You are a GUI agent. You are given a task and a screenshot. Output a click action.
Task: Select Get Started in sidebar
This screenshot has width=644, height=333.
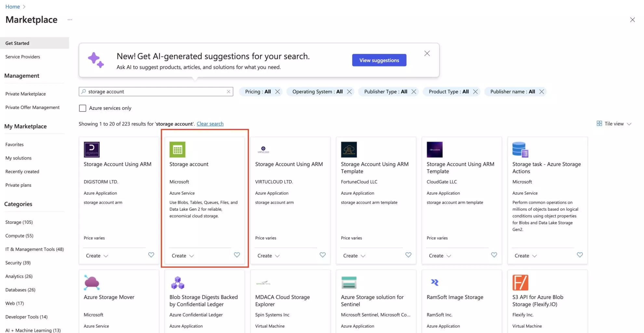coord(34,43)
